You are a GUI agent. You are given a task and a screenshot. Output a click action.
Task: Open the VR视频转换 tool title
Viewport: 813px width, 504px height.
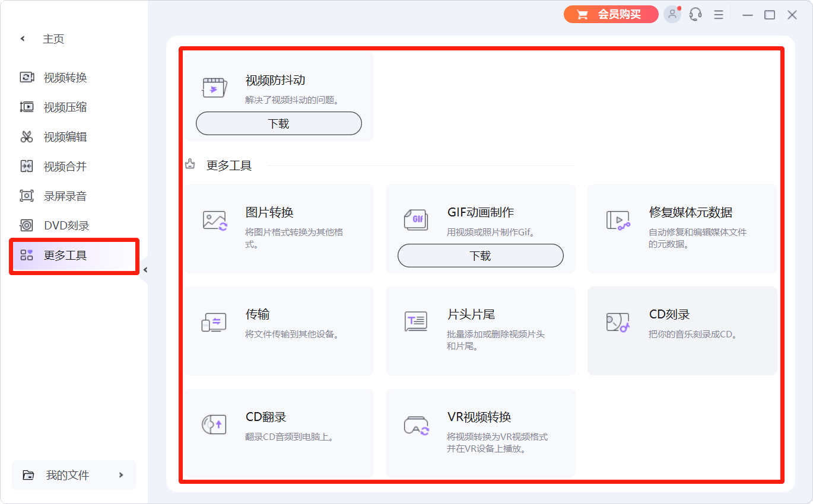(x=479, y=417)
